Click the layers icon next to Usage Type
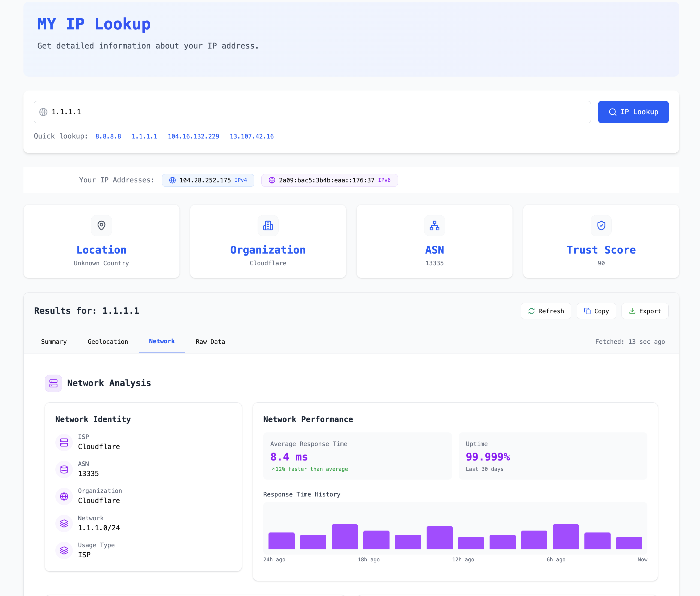The image size is (700, 596). click(x=64, y=550)
